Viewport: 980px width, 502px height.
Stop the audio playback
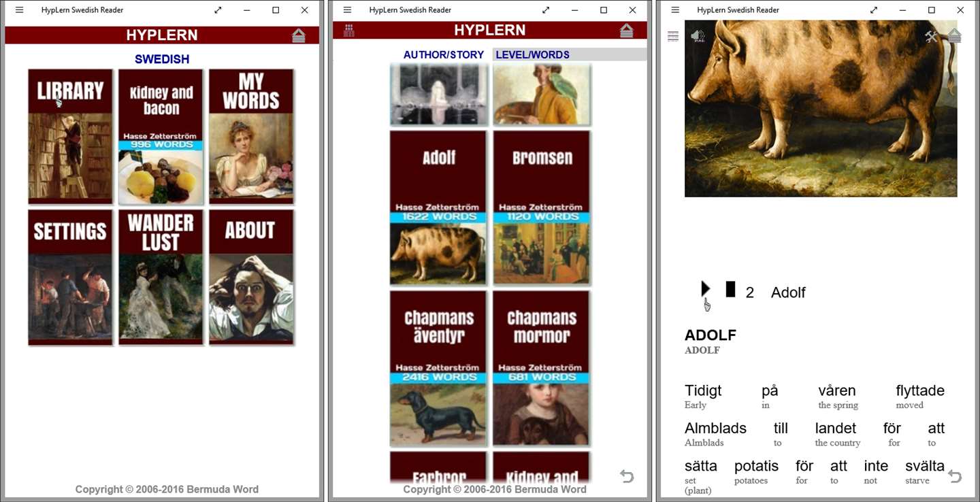(x=730, y=289)
